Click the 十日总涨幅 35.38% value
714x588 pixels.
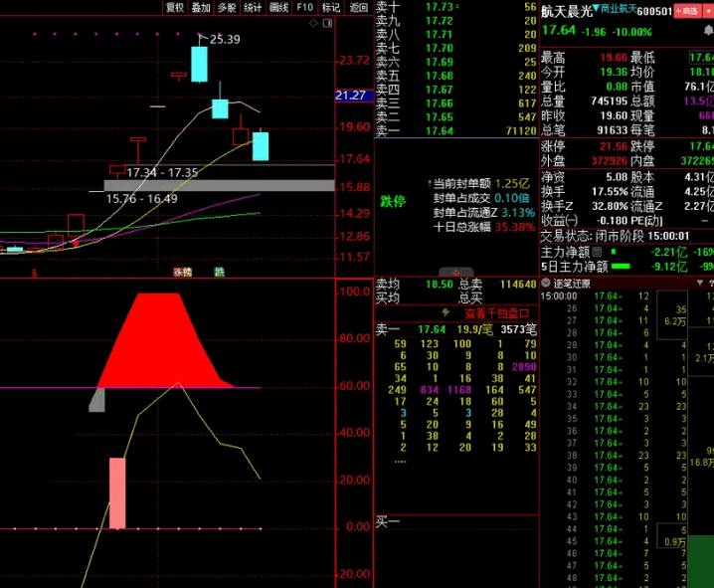coord(514,227)
